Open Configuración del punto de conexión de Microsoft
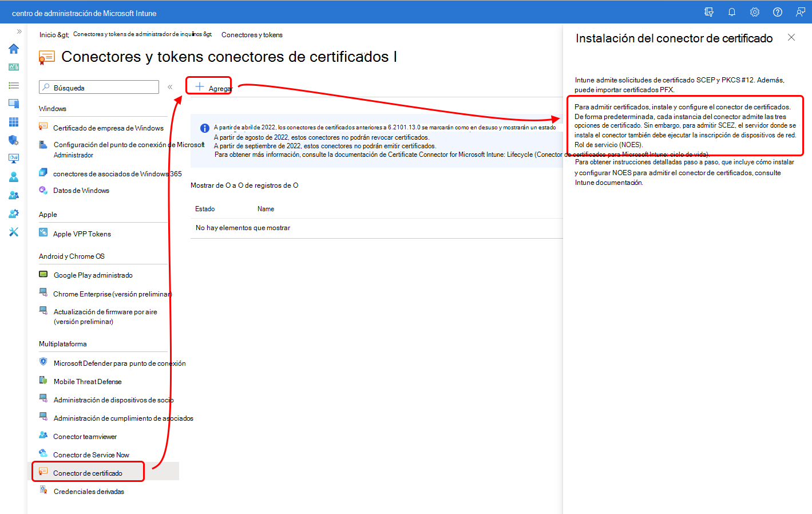The height and width of the screenshot is (514, 812). click(129, 149)
